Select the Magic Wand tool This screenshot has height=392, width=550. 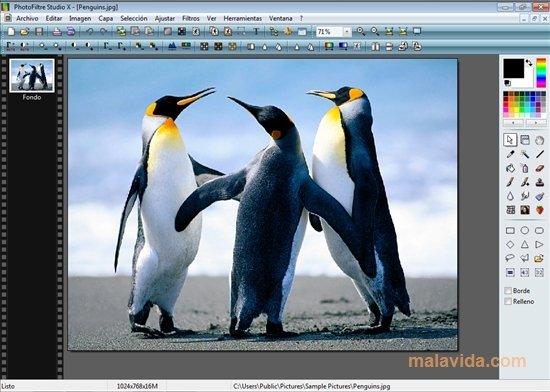click(525, 154)
